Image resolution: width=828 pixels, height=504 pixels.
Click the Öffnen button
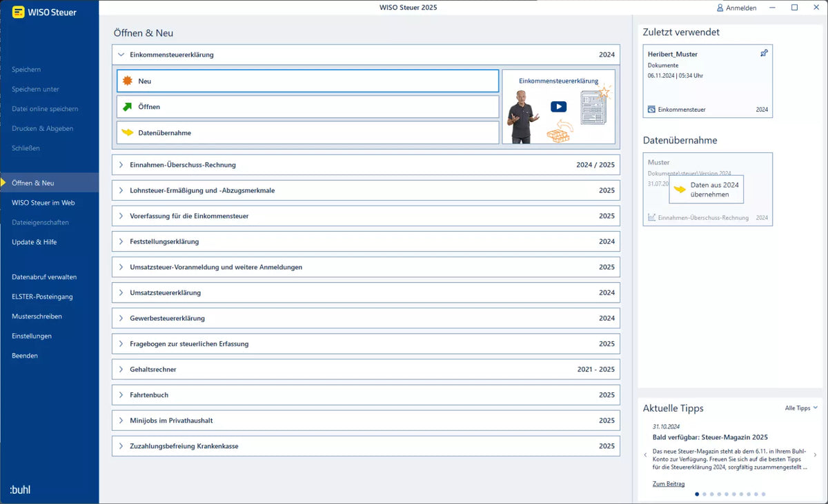[308, 107]
